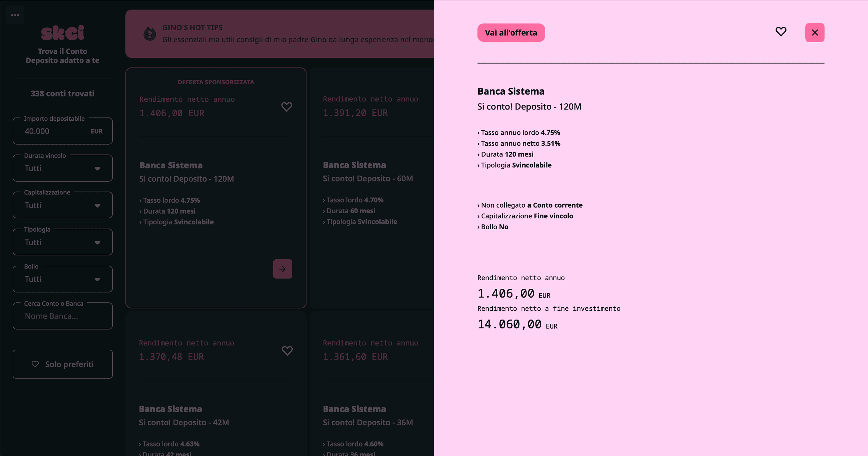Click the Vai all'offerta button
868x456 pixels.
pyautogui.click(x=511, y=33)
